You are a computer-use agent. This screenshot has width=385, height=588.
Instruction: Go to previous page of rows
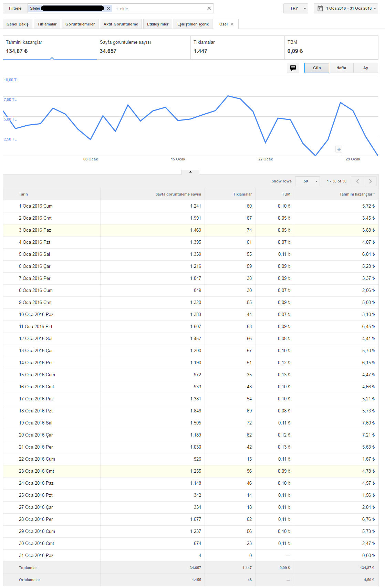357,181
